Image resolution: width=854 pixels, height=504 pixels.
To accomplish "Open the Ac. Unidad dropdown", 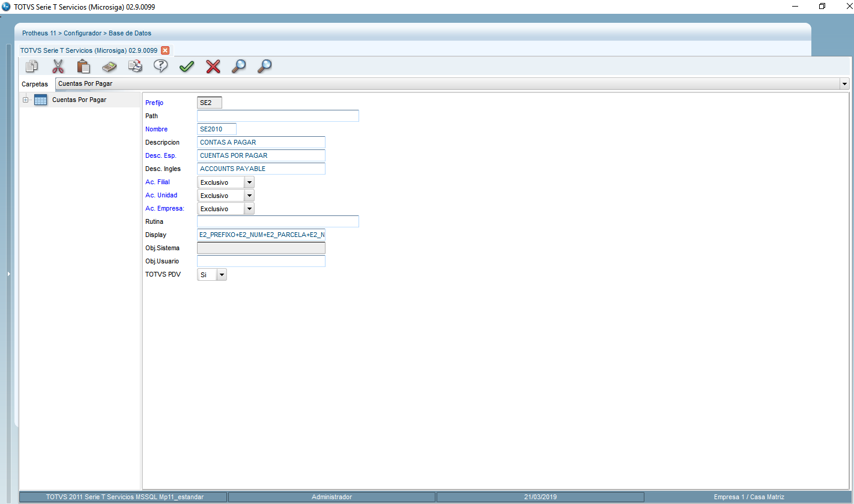I will point(249,195).
